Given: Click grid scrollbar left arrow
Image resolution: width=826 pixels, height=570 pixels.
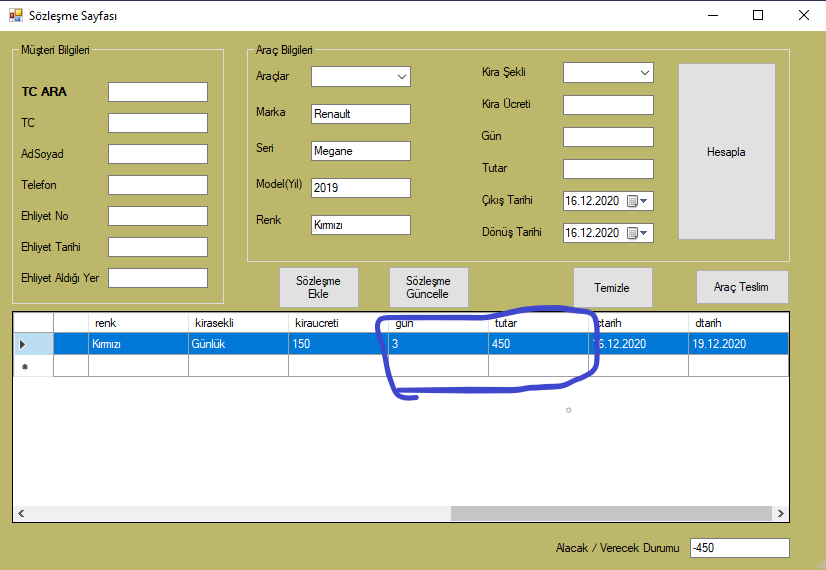Looking at the screenshot, I should click(21, 514).
